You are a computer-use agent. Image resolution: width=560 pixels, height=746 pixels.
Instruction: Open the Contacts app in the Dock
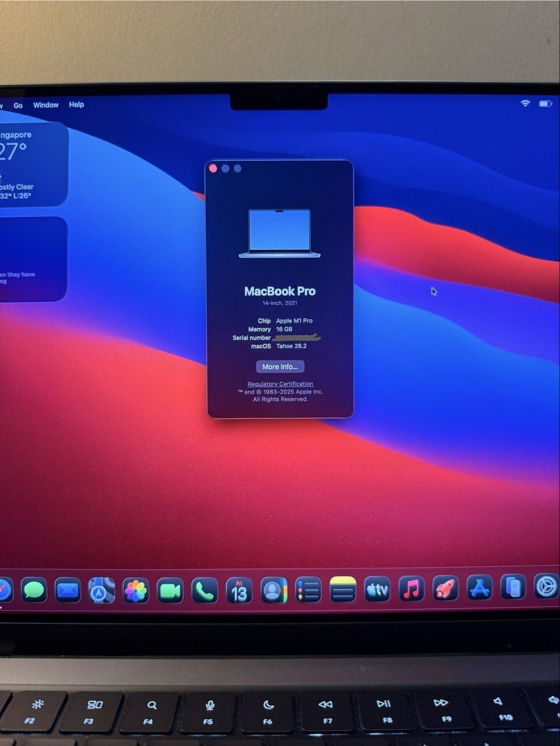pos(273,591)
